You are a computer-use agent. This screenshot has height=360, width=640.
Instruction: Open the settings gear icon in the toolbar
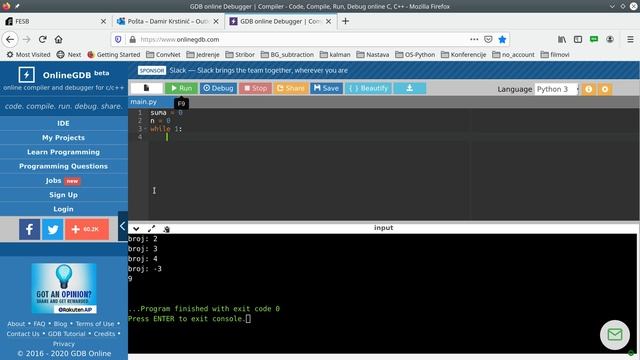coord(605,89)
